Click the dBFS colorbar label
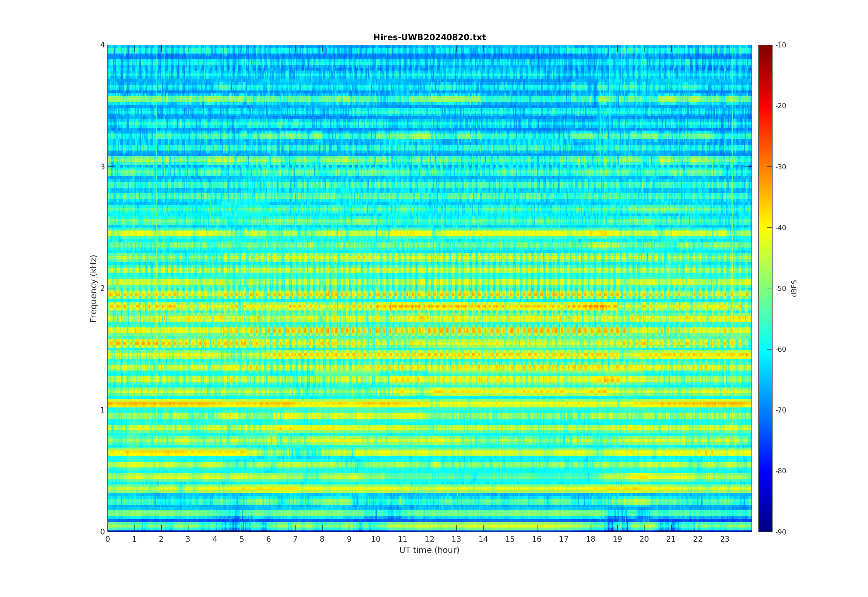Viewport: 868px width, 597px height. pos(794,288)
